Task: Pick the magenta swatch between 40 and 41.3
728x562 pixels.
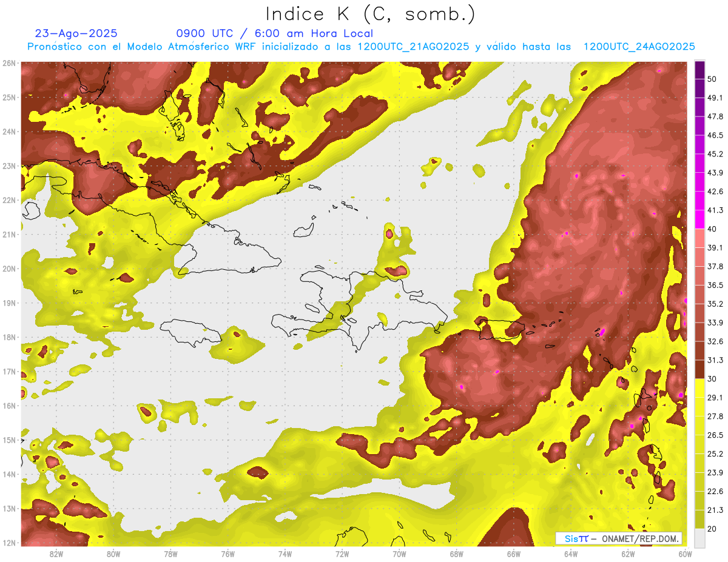Action: [699, 219]
